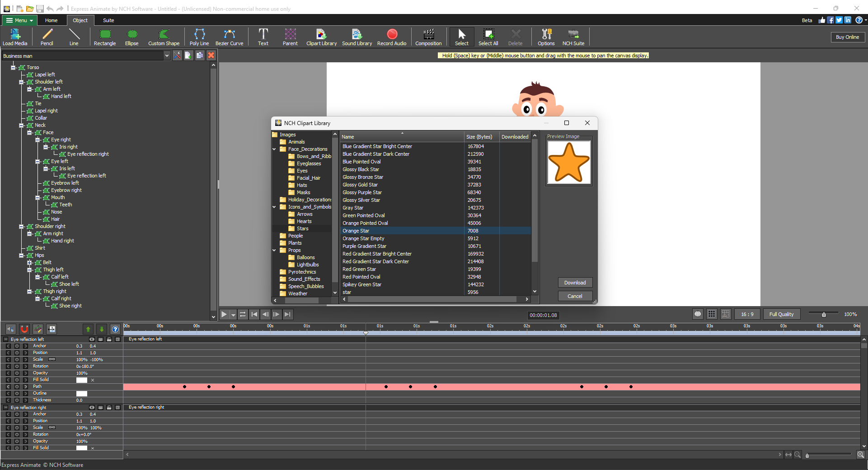
Task: Switch to the Home tab
Action: 51,20
